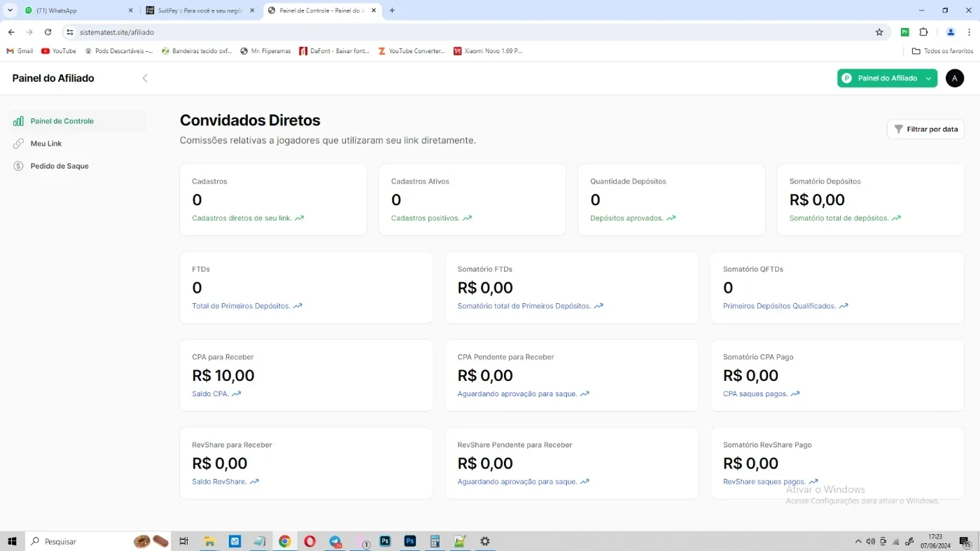Close the WhatsApp browser tab

click(x=130, y=11)
